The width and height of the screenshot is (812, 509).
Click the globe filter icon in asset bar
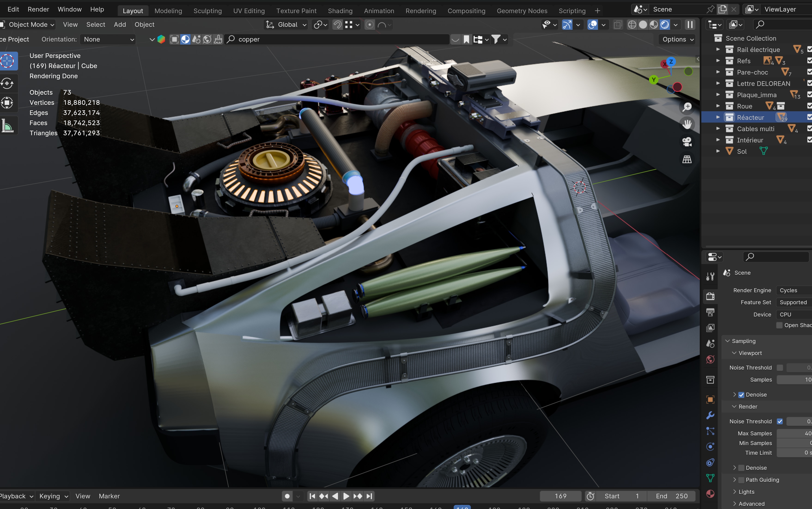click(207, 39)
